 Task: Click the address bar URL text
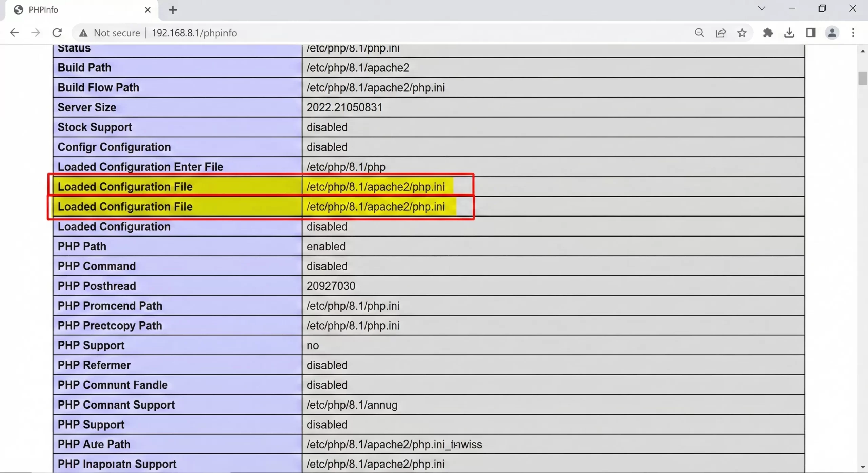tap(194, 33)
